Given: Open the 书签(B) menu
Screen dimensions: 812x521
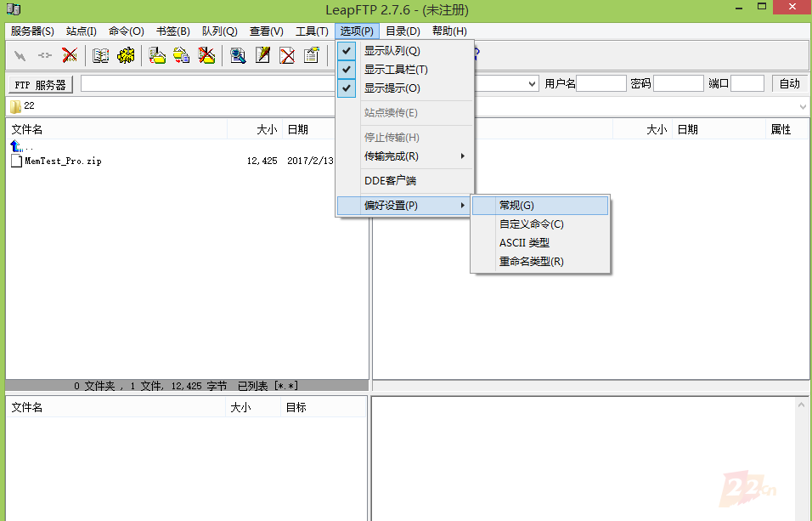Looking at the screenshot, I should tap(173, 31).
